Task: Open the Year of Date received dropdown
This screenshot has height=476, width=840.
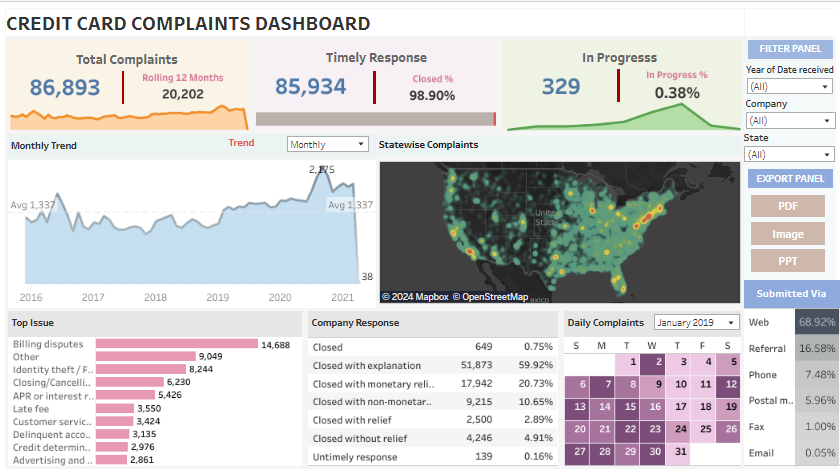Action: [x=789, y=86]
